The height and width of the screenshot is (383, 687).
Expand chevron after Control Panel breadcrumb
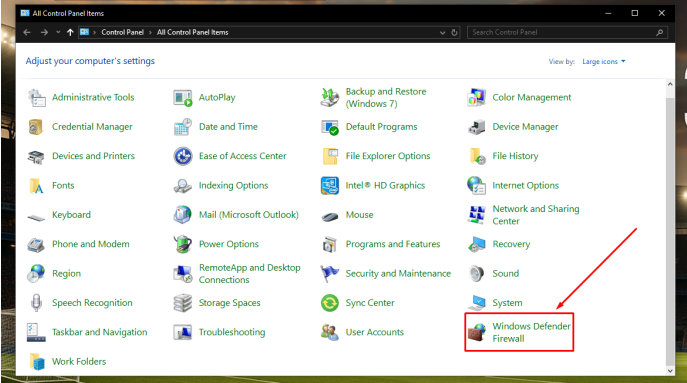coord(150,32)
